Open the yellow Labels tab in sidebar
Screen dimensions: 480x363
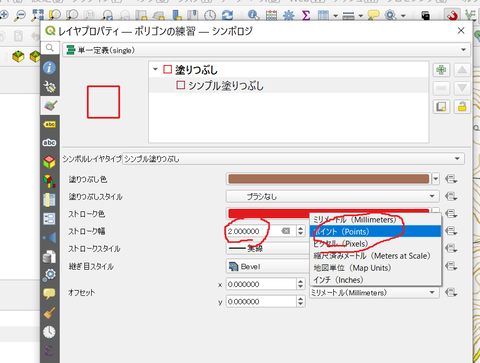(x=49, y=124)
